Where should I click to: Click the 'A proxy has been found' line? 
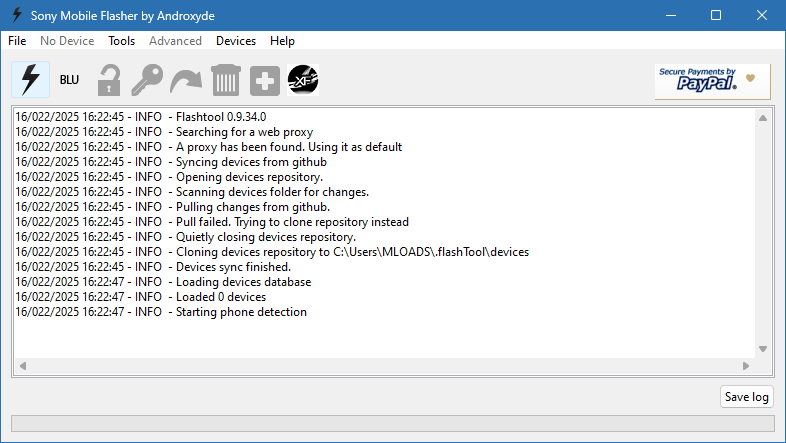pos(209,147)
